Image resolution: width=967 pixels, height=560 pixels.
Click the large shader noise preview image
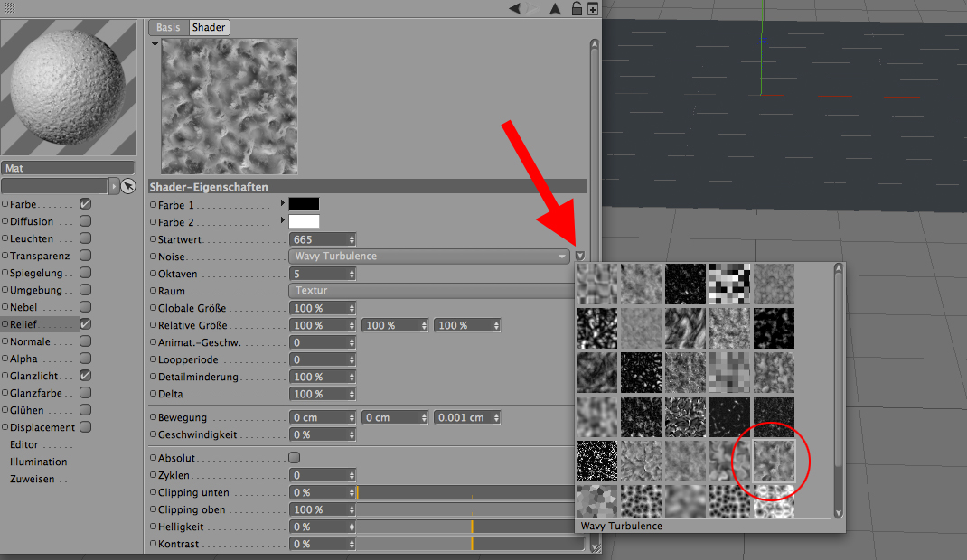pos(230,106)
